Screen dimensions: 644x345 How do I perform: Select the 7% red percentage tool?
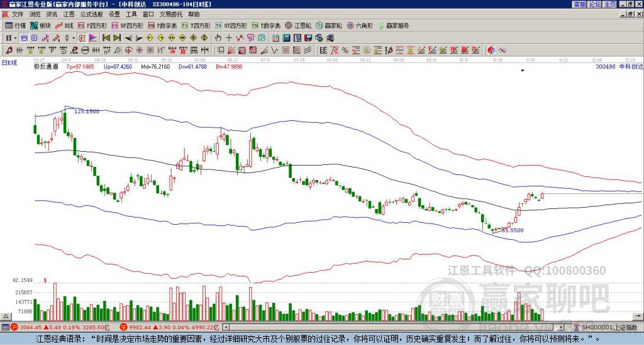(335, 50)
